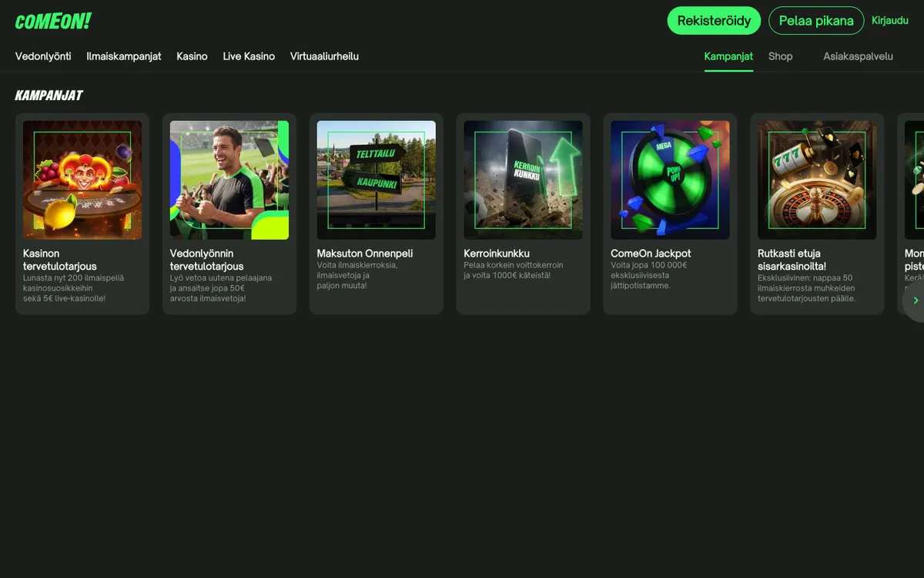Click the Rekisteröidy button
Viewport: 924px width, 578px height.
[714, 21]
